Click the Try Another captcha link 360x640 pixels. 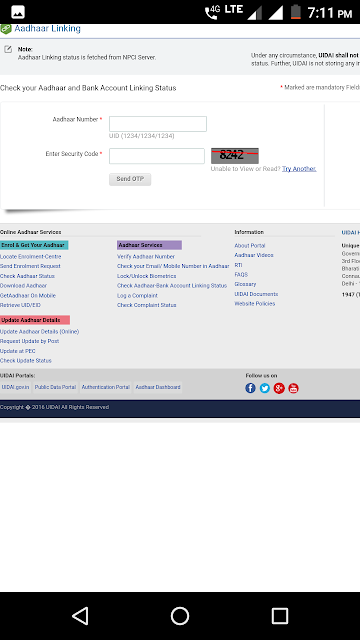tap(299, 169)
